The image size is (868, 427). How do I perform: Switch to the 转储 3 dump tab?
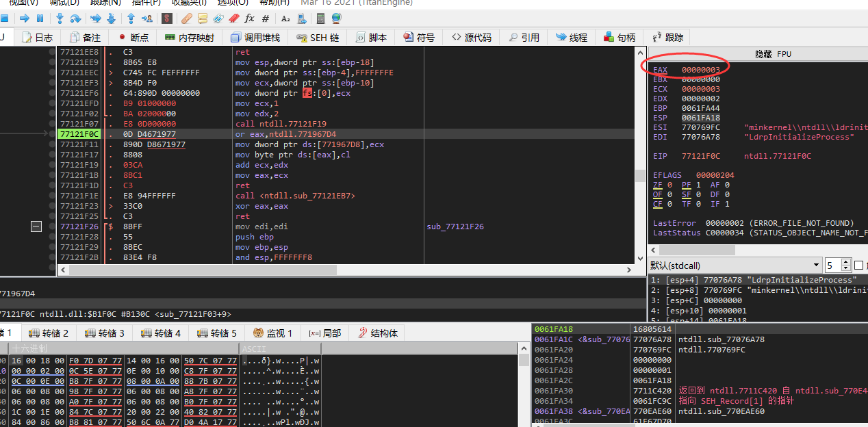point(105,333)
